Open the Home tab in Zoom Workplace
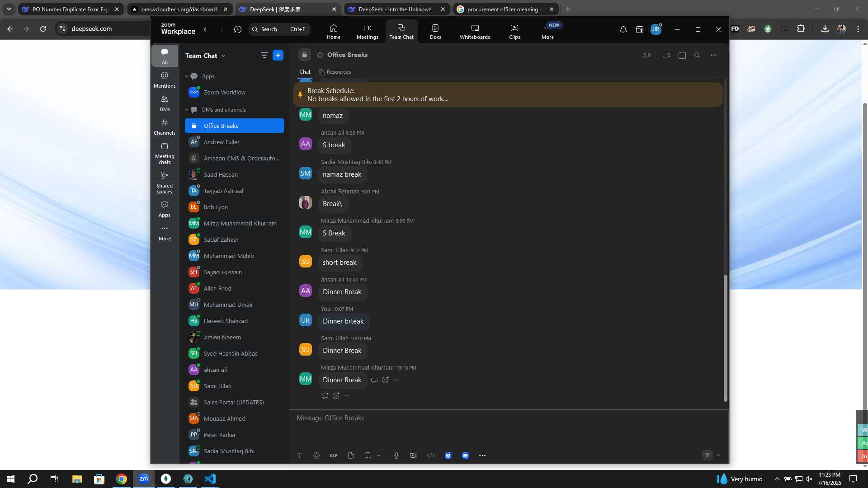This screenshot has width=868, height=488. tap(333, 31)
